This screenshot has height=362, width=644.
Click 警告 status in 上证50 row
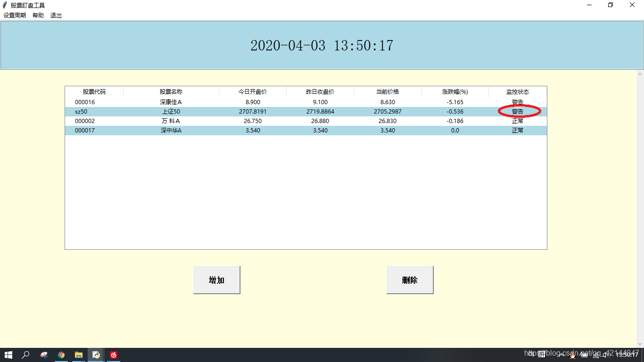click(518, 112)
